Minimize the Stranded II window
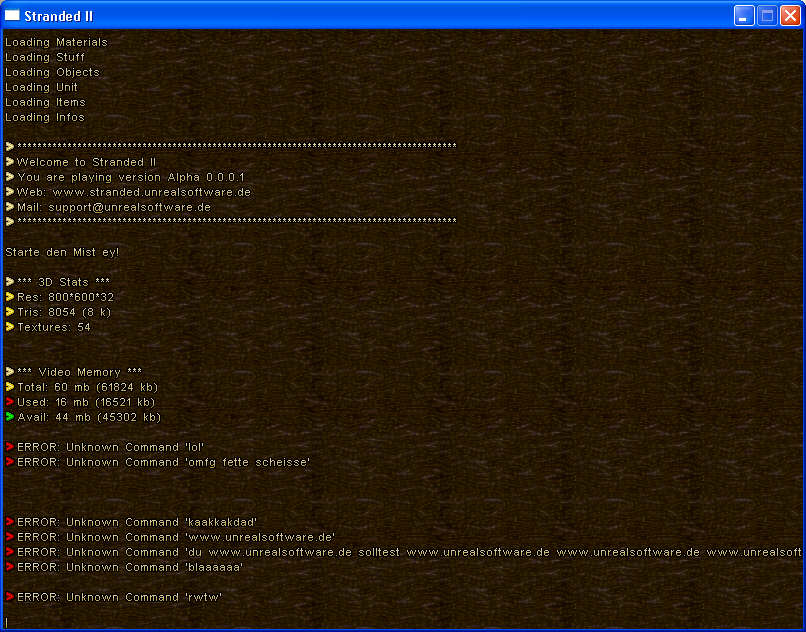The width and height of the screenshot is (806, 632). click(x=745, y=15)
